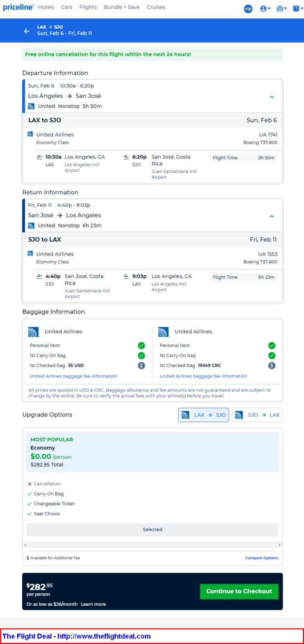Open right United Airlines baggage fee information link
Screen dimensions: 304x644
pos(203,376)
